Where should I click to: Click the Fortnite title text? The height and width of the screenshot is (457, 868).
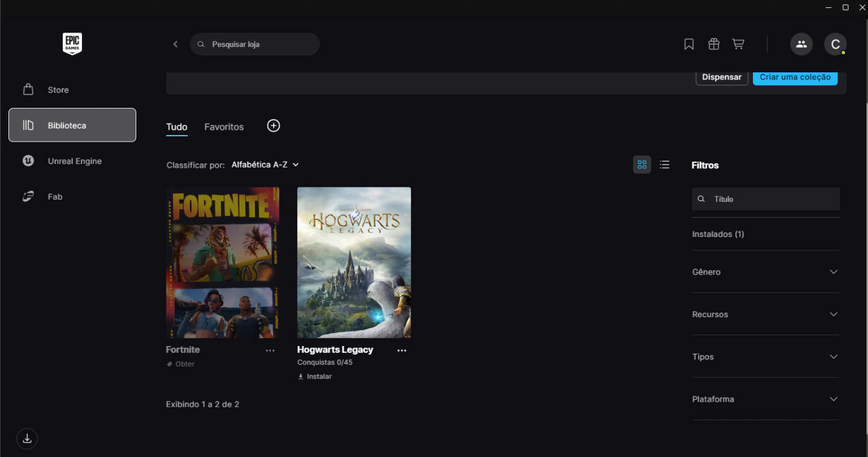tap(183, 350)
